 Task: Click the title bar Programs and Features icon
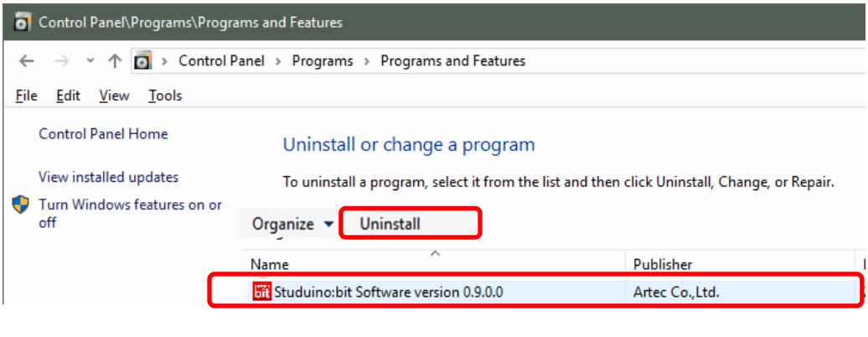(x=22, y=22)
